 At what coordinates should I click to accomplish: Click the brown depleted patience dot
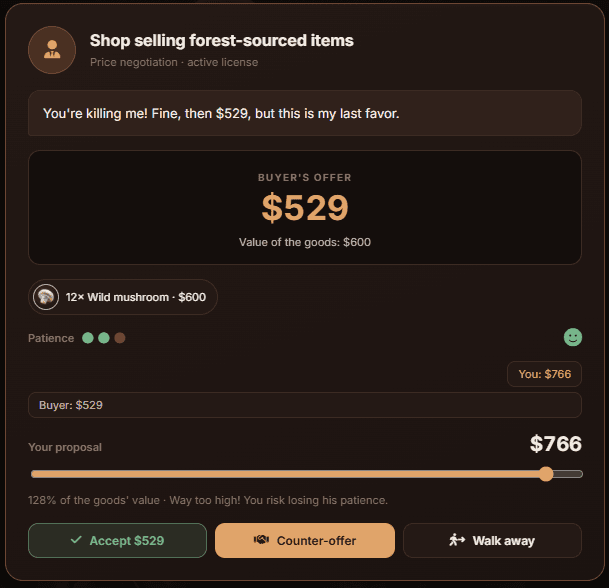[x=120, y=338]
